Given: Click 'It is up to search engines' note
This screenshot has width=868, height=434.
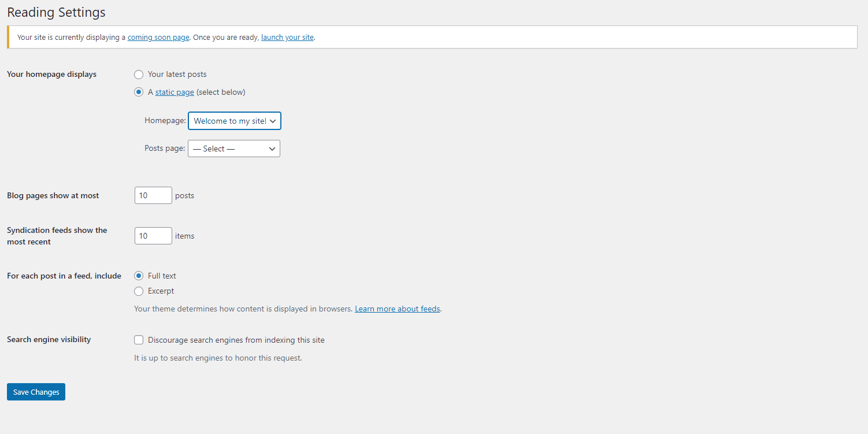Looking at the screenshot, I should pos(218,358).
